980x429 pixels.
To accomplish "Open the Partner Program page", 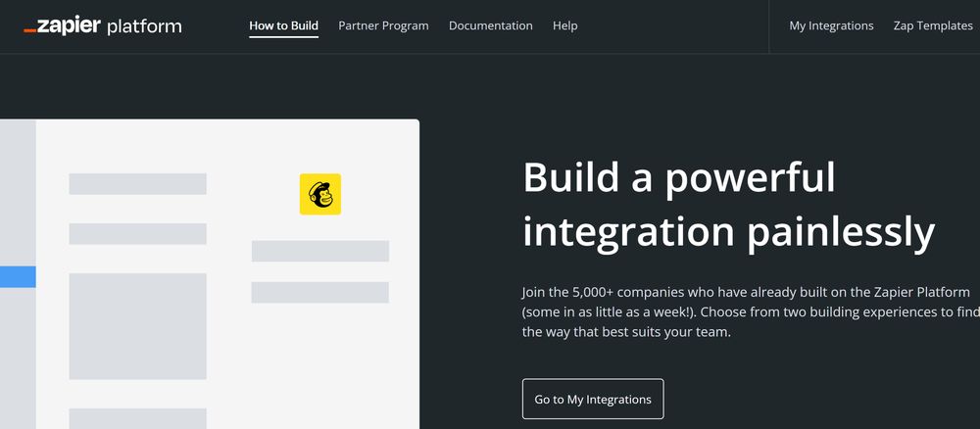I will [x=383, y=26].
